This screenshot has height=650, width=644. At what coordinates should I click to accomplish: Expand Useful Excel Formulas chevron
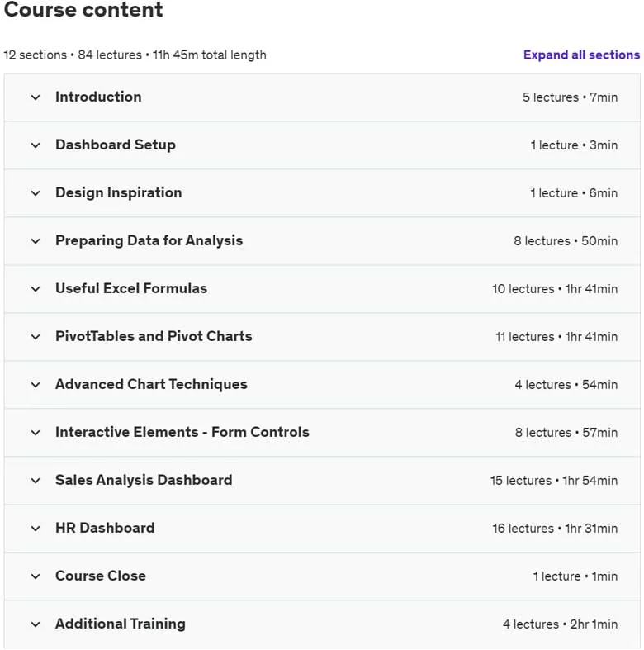[x=36, y=289]
